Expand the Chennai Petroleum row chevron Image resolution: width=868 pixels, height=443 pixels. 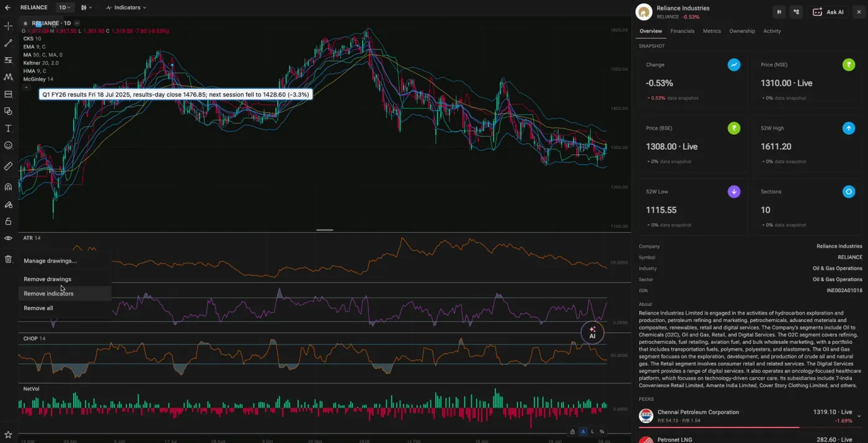click(859, 416)
